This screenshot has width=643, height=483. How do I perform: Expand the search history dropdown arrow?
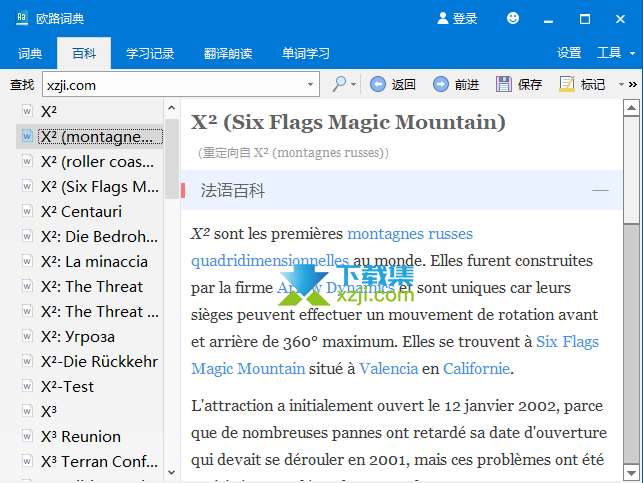pos(310,85)
